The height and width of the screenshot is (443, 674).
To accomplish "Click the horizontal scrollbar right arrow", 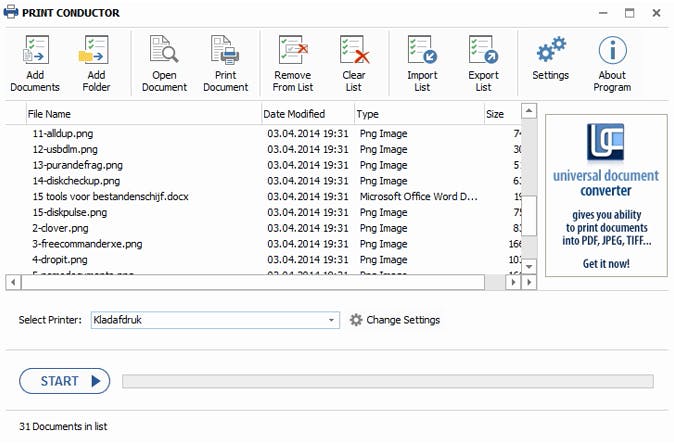I will [515, 283].
